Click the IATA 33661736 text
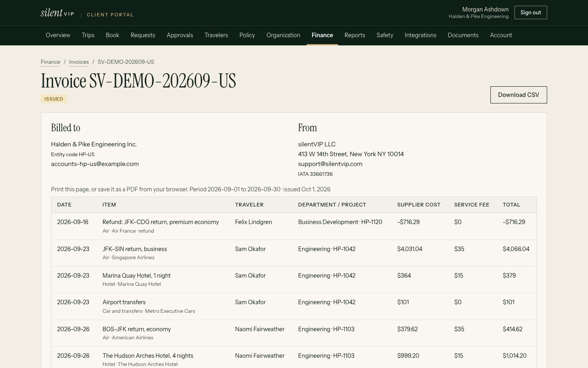The height and width of the screenshot is (368, 588). (315, 174)
